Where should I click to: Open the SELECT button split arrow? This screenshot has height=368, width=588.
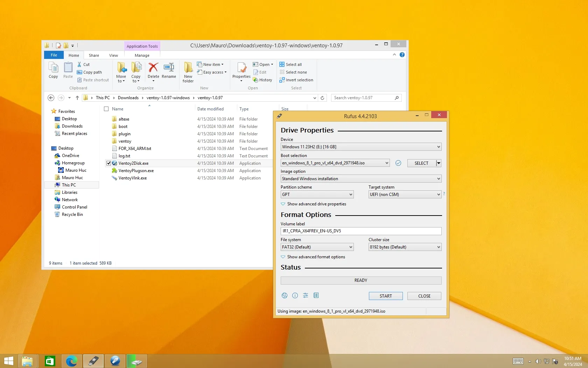pos(439,163)
